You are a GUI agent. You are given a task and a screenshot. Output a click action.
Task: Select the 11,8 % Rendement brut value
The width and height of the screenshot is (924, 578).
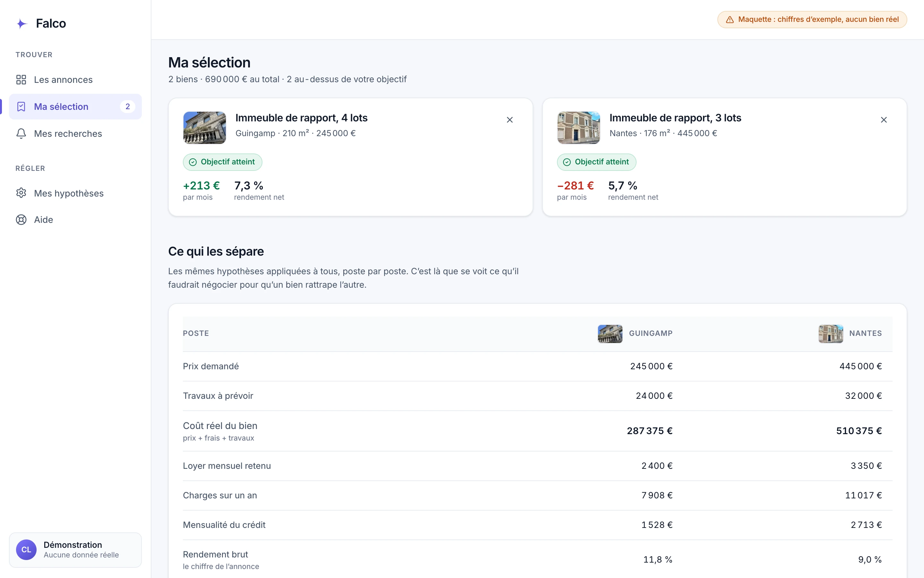[x=658, y=559]
